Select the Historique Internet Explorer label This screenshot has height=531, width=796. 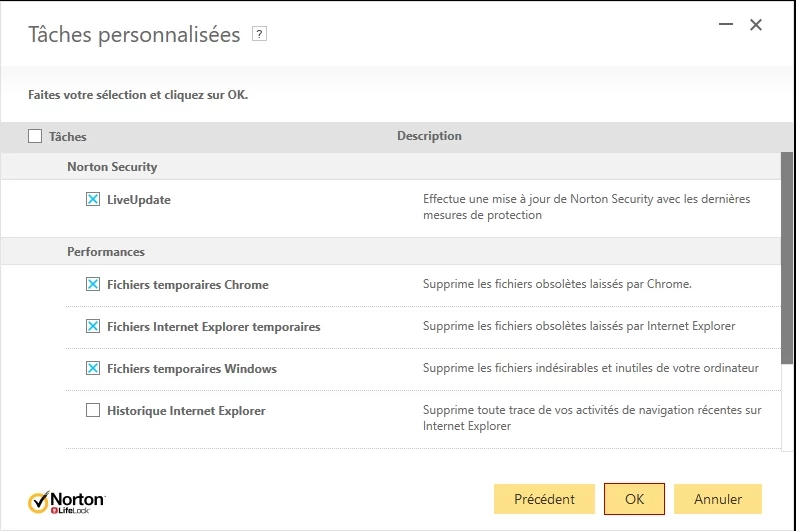(186, 411)
